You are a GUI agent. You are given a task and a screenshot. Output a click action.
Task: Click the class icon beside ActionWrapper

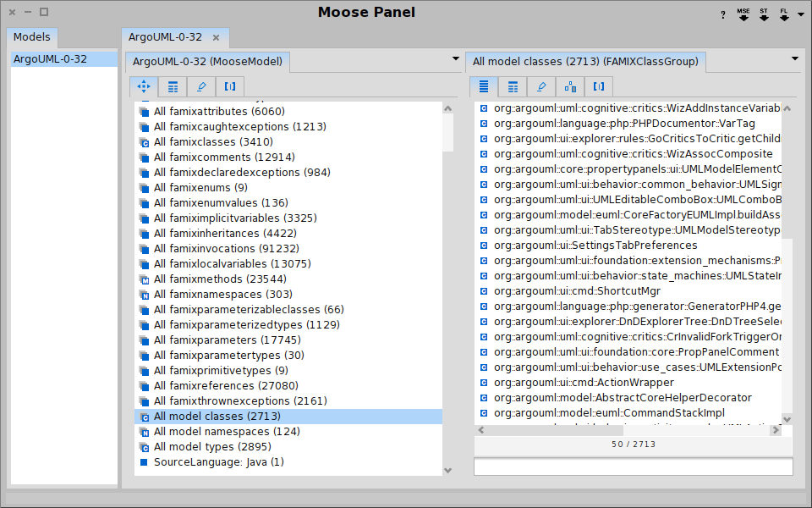point(484,383)
